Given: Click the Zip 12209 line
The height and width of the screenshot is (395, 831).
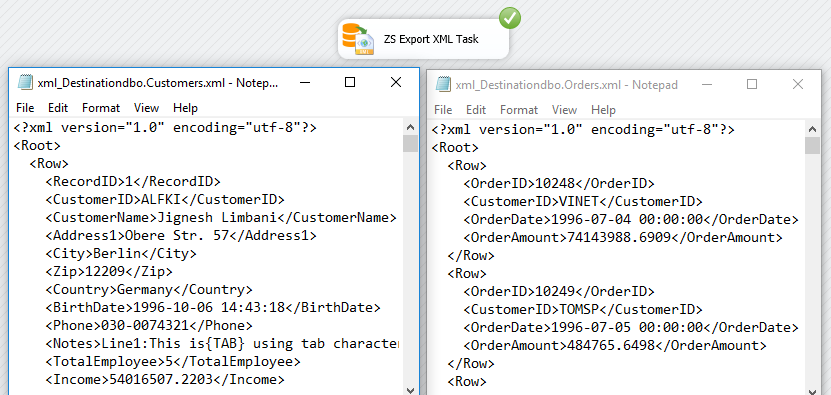Looking at the screenshot, I should pos(109,271).
